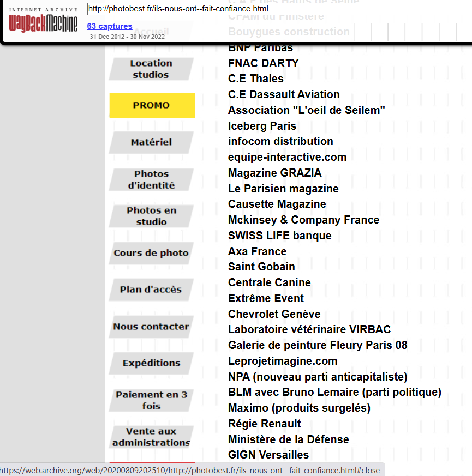This screenshot has height=476, width=472.
Task: Open the Matériel menu item
Action: [x=151, y=142]
